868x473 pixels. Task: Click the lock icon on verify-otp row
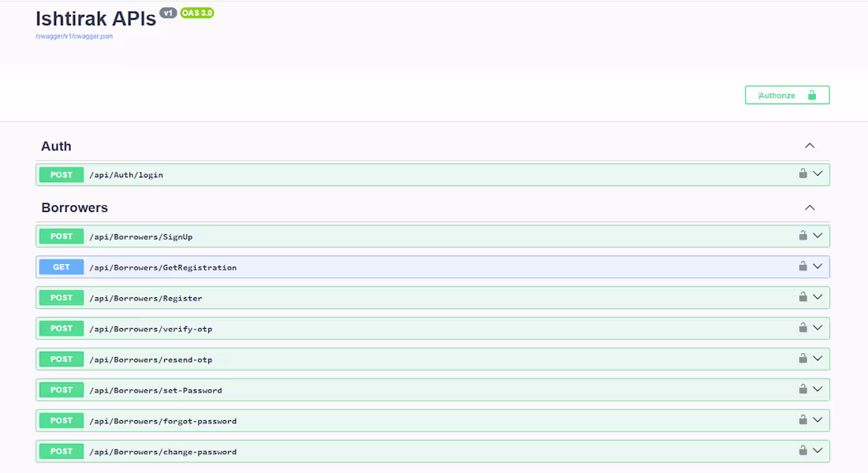(x=803, y=327)
